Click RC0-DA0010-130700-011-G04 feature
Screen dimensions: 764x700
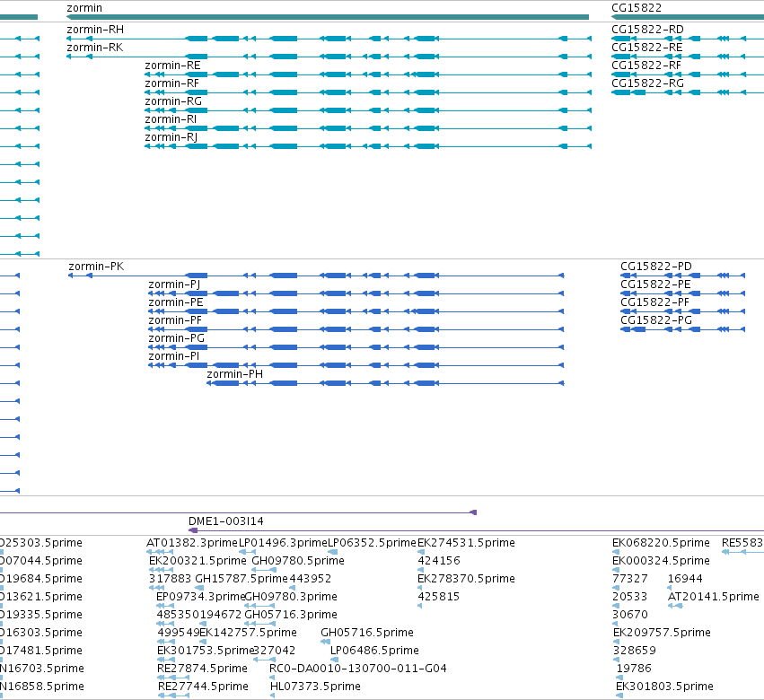[358, 669]
